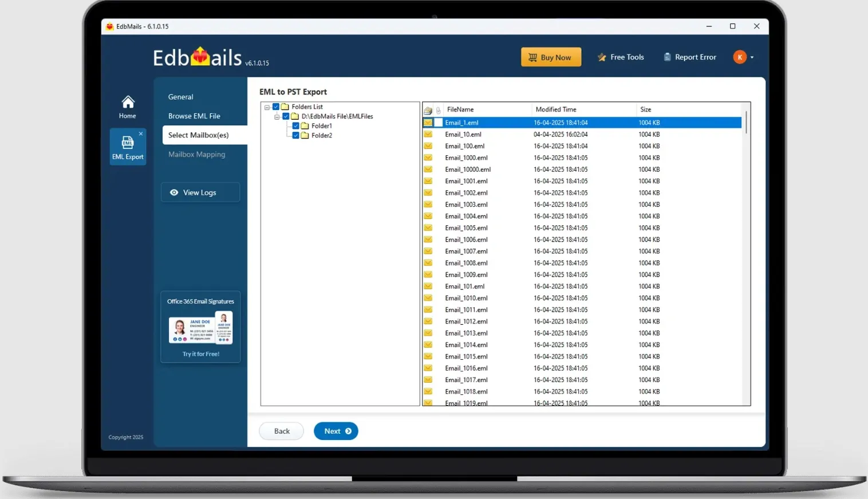Click the envelope icon next to Email_1005.eml
The image size is (868, 499).
tap(428, 227)
